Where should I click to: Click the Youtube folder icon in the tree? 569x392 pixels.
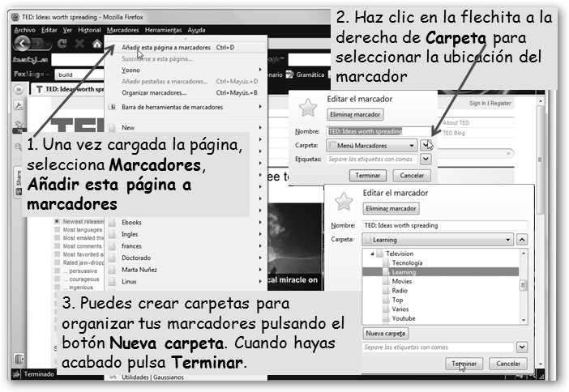tap(386, 318)
